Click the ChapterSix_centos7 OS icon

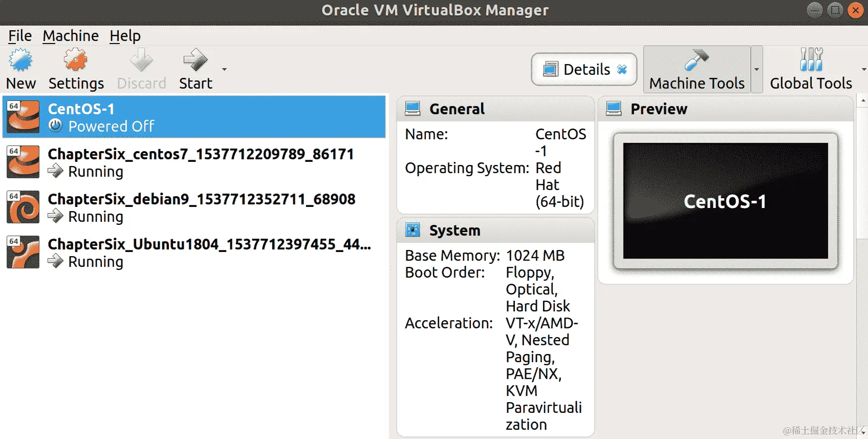[x=23, y=162]
